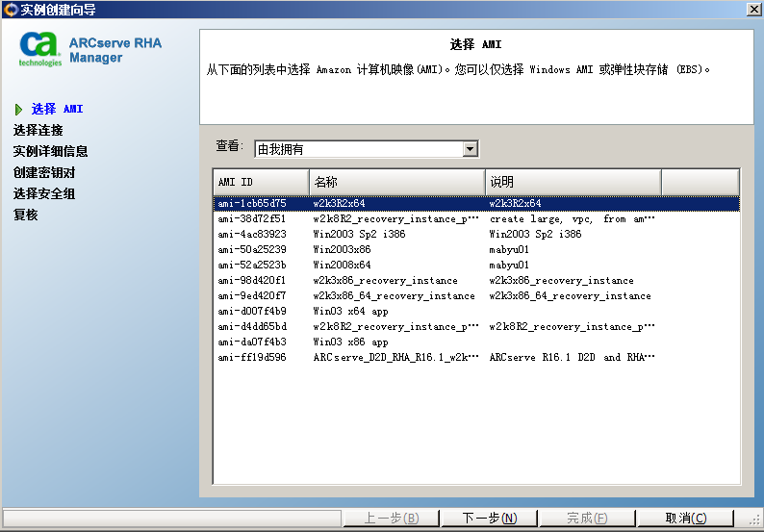Click the 下一步(N) button
The height and width of the screenshot is (532, 764).
click(489, 518)
